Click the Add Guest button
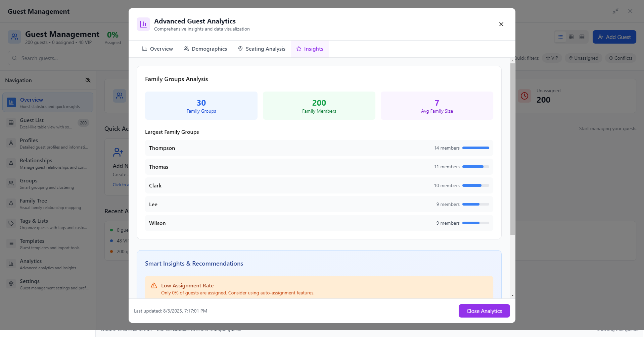This screenshot has height=337, width=644. pos(614,37)
